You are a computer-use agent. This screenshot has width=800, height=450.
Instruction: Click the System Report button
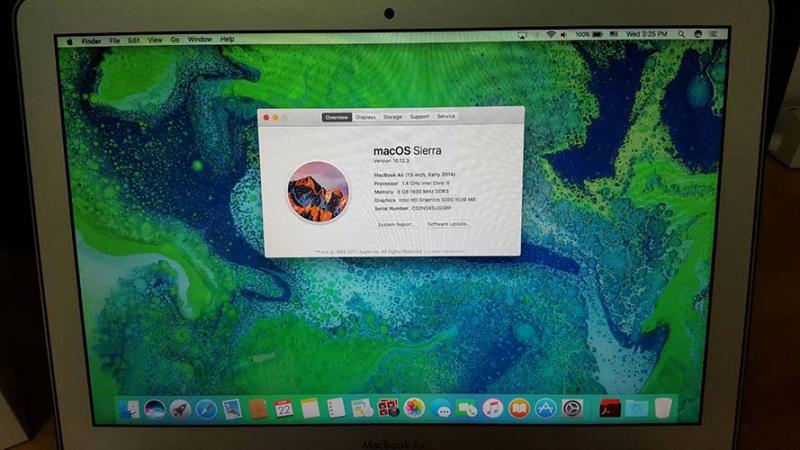pyautogui.click(x=396, y=224)
